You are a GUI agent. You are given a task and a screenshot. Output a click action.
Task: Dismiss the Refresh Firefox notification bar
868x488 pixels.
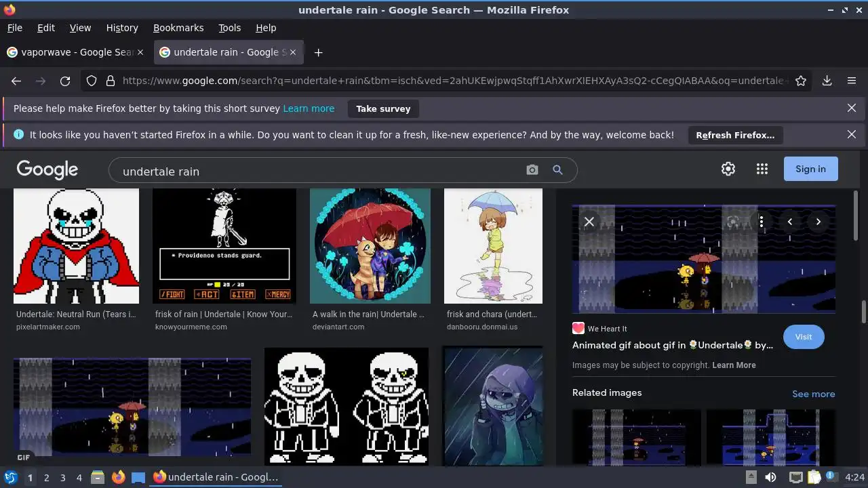(x=852, y=135)
